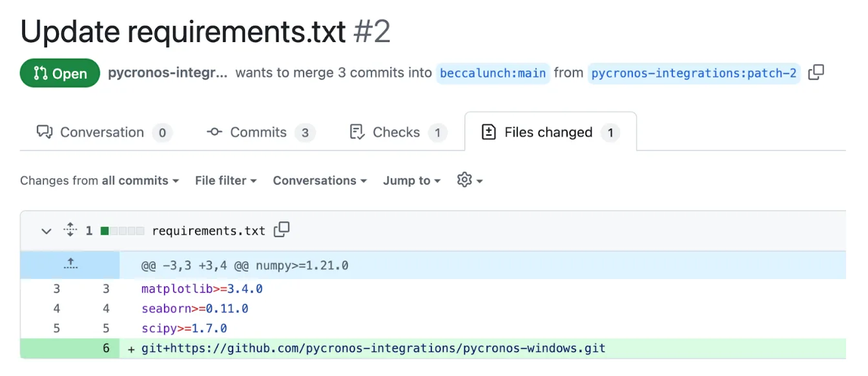This screenshot has width=868, height=376.
Task: Expand the Conversations dropdown
Action: [320, 180]
